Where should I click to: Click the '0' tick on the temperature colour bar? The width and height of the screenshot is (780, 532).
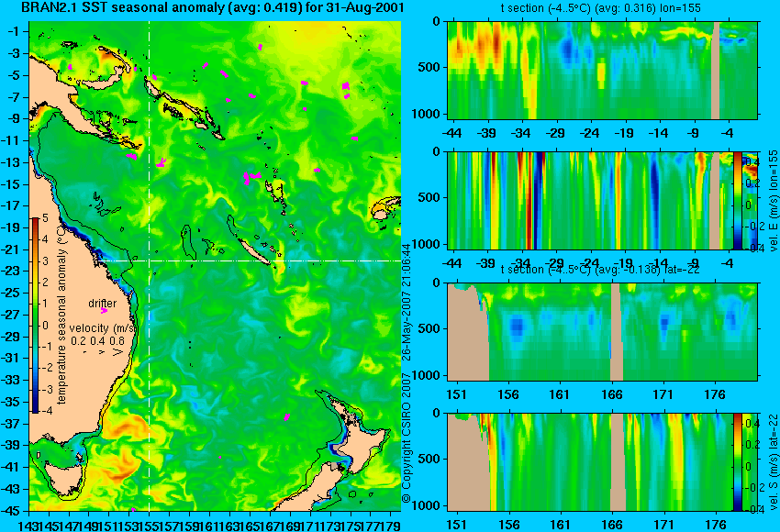(45, 326)
